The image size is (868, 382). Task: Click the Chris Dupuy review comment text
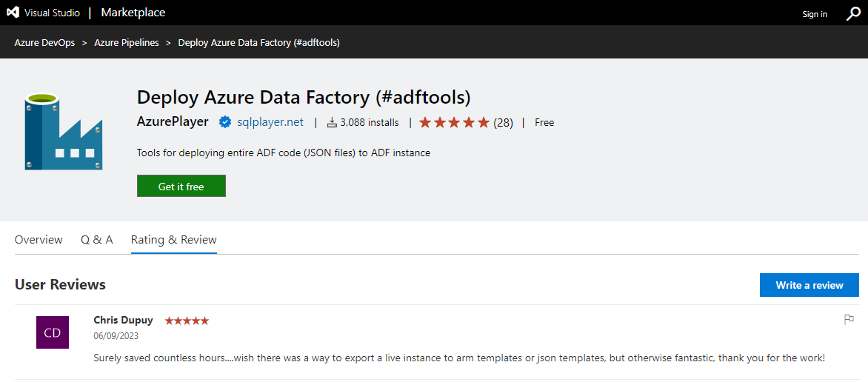459,358
